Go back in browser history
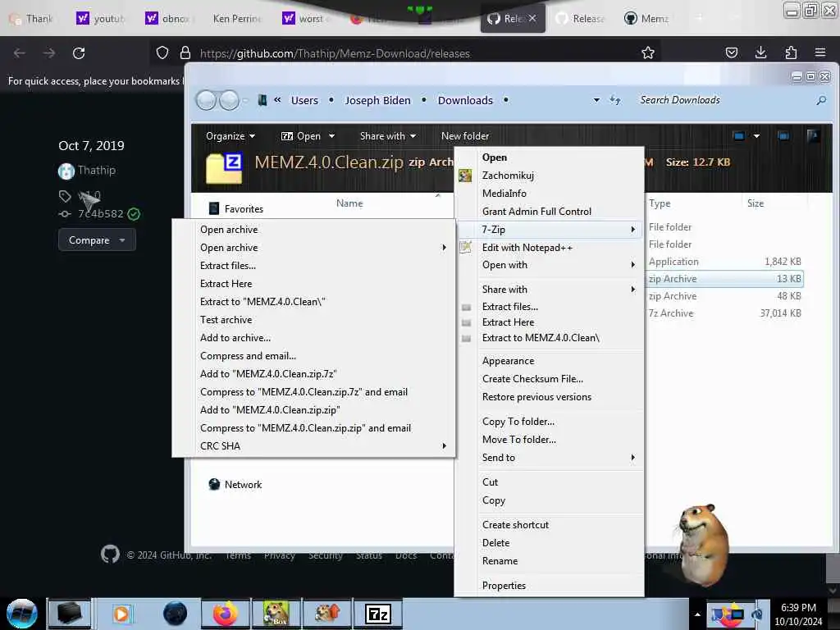Image resolution: width=840 pixels, height=630 pixels. pos(20,53)
